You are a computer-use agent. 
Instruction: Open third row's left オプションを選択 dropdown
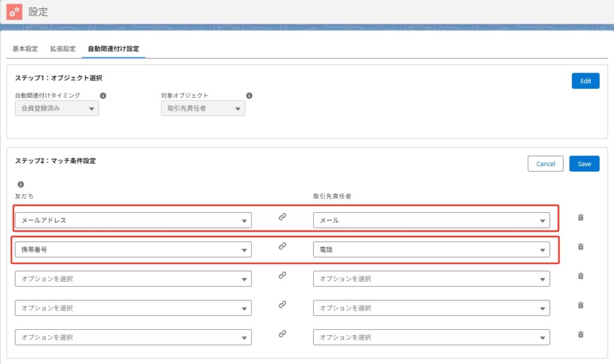pos(133,279)
